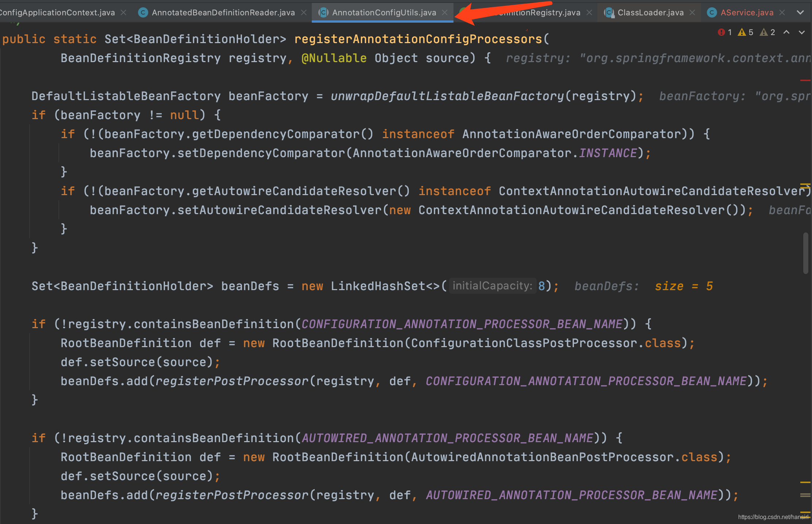Click the AService.java tab class icon
The image size is (812, 524).
(x=712, y=13)
